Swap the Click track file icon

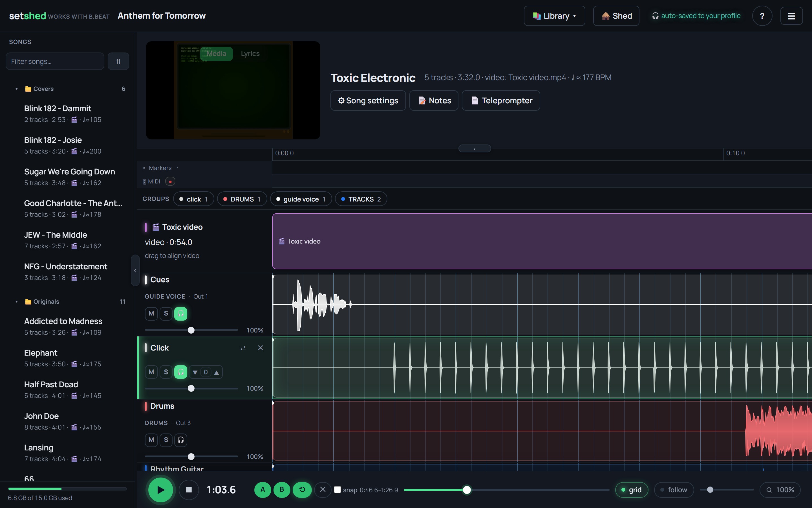click(x=243, y=348)
